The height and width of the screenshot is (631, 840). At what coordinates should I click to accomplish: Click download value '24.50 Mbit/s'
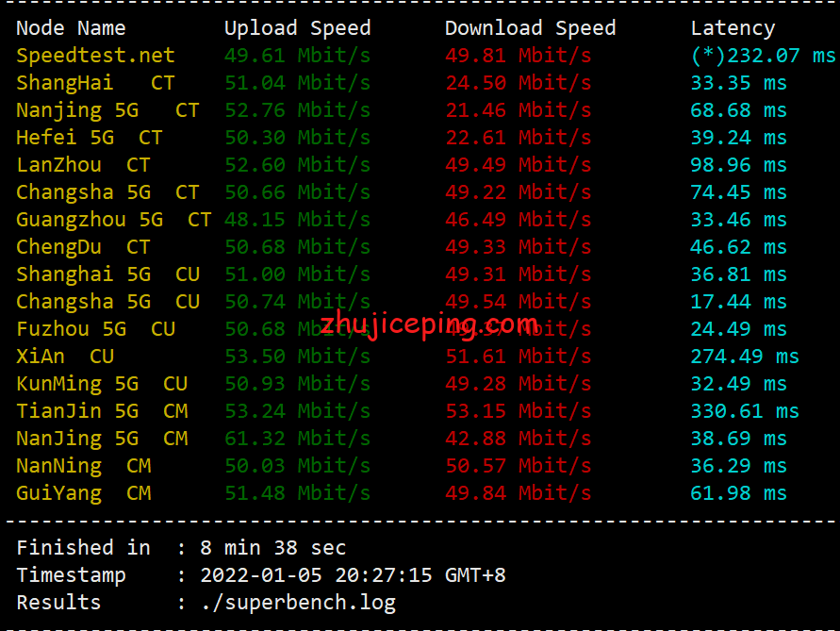point(518,83)
